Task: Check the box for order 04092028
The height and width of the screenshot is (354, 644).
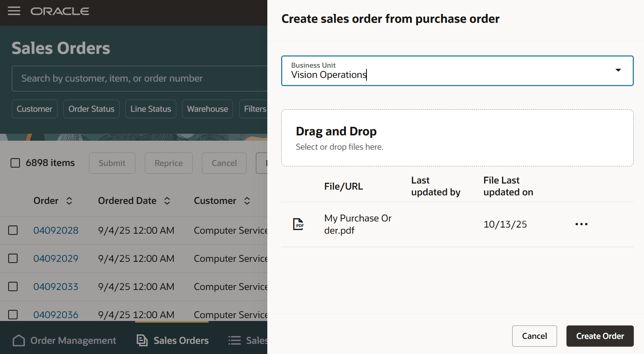Action: pos(13,230)
